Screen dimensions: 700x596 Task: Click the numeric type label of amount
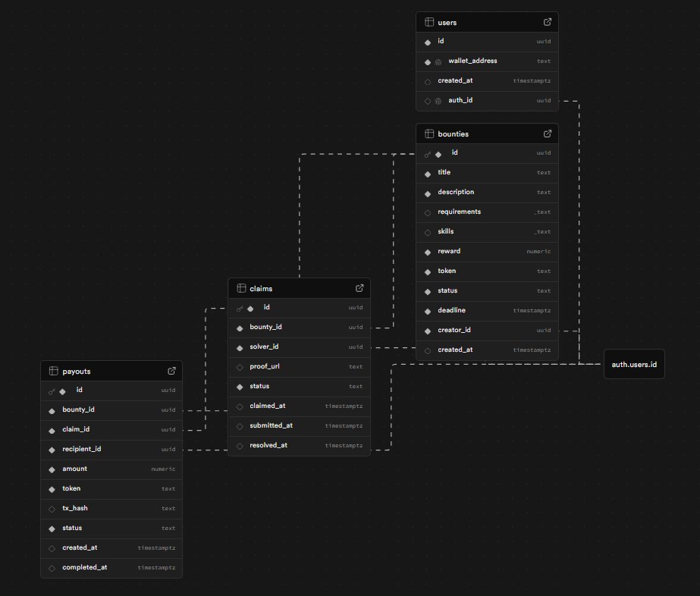(163, 469)
